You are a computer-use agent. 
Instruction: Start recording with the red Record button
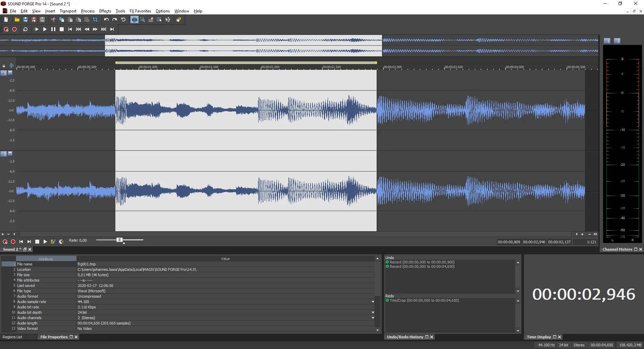[14, 30]
